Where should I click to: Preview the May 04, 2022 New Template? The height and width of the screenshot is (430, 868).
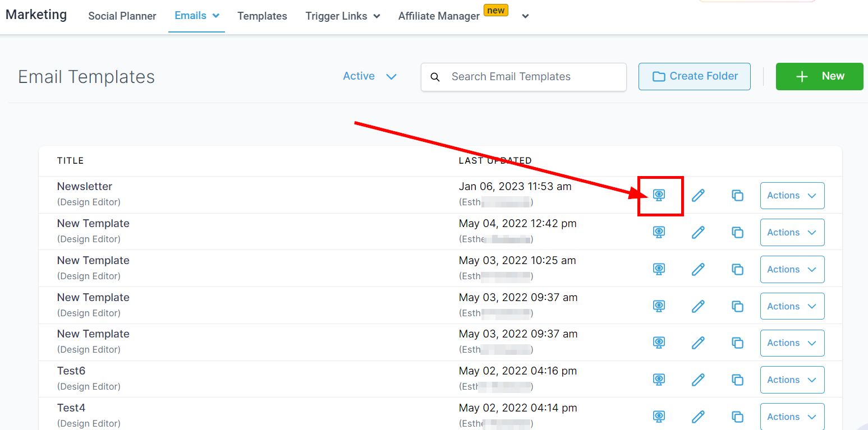(659, 232)
